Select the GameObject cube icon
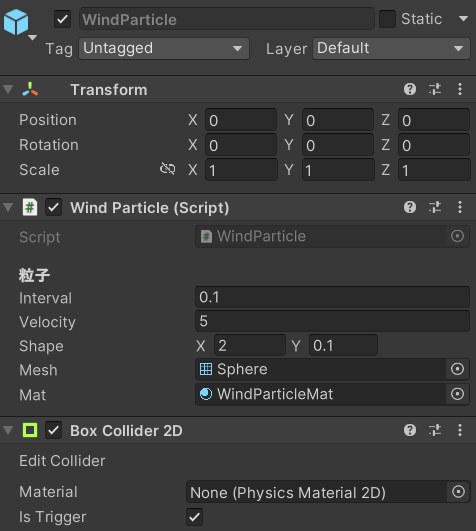476x531 pixels. pos(16,22)
